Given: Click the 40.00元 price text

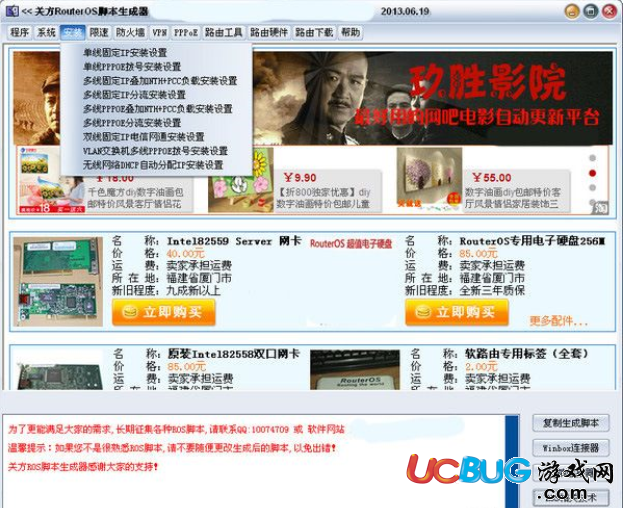Looking at the screenshot, I should (x=186, y=253).
